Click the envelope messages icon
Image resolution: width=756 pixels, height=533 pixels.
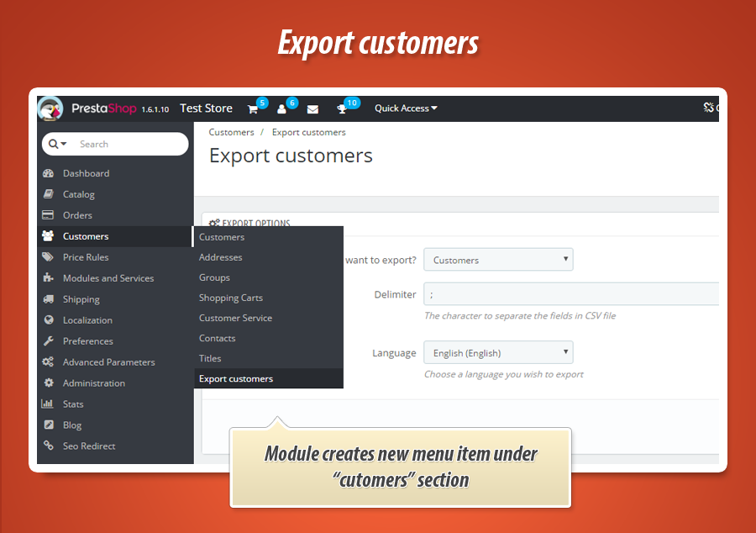pyautogui.click(x=312, y=109)
